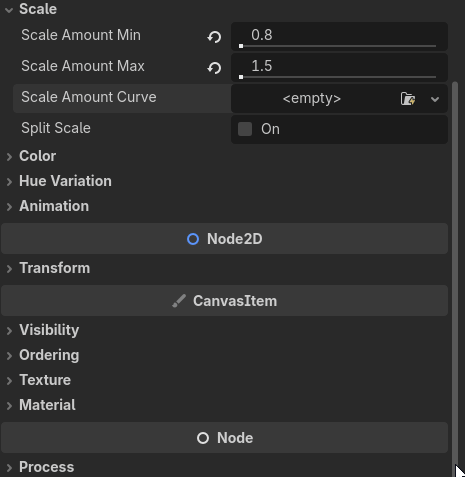Image resolution: width=465 pixels, height=477 pixels.
Task: Click the white Node circle icon
Action: pos(203,438)
